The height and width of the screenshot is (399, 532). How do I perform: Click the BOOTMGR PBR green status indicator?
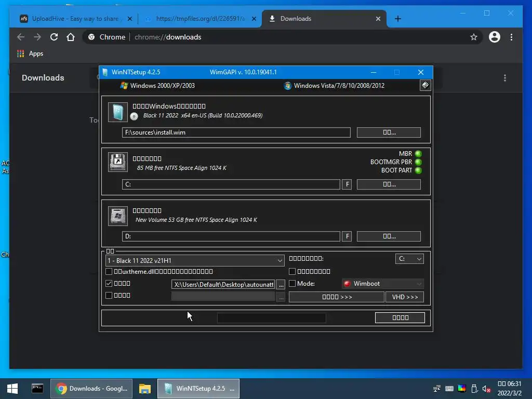pos(418,162)
